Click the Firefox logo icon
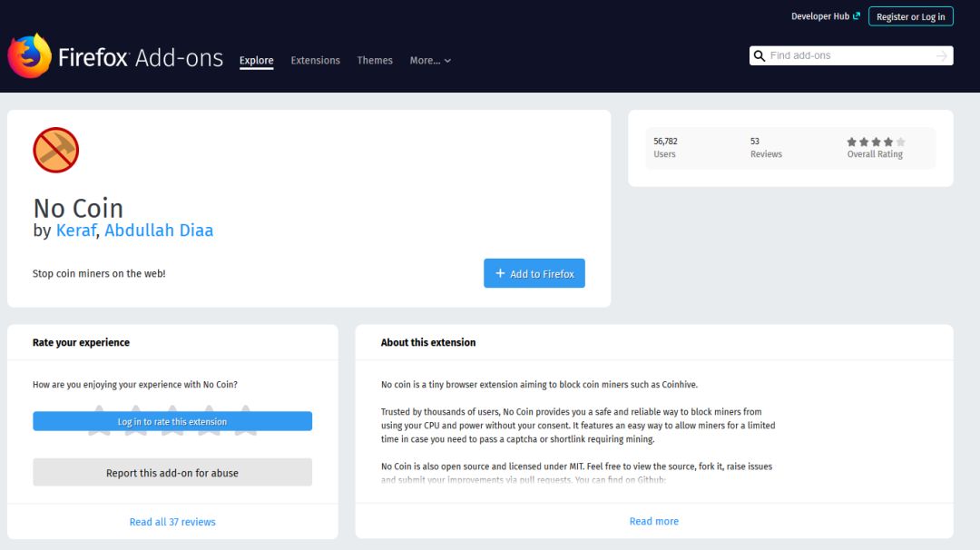This screenshot has width=980, height=550. coord(29,55)
